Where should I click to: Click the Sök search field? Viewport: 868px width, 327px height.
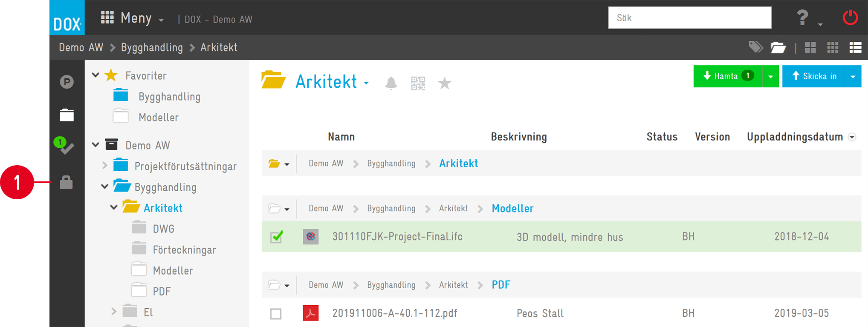coord(690,18)
